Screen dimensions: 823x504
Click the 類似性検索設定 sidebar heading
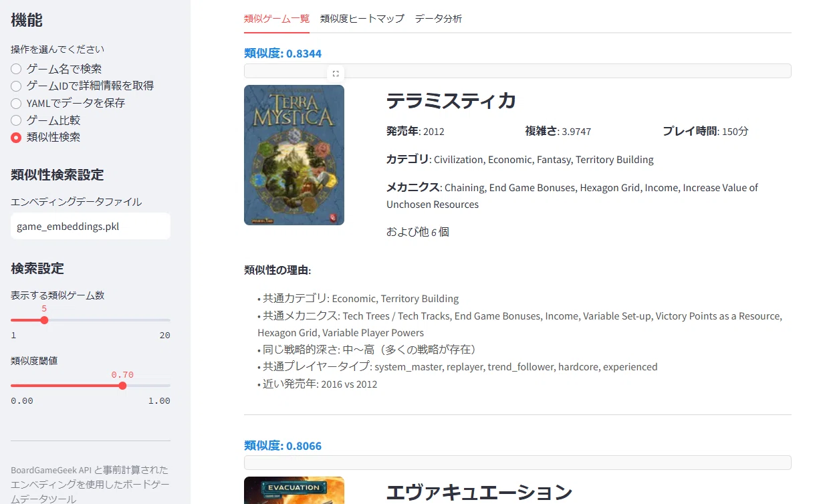coord(57,175)
